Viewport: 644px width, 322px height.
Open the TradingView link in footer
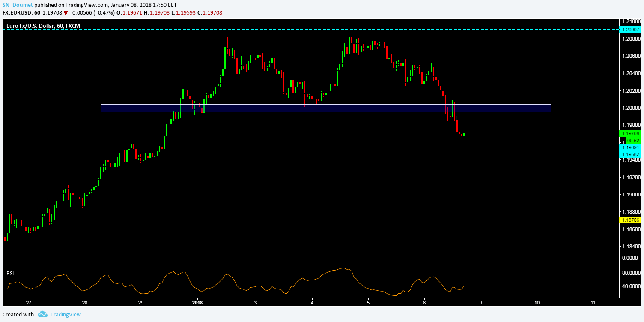click(x=66, y=314)
